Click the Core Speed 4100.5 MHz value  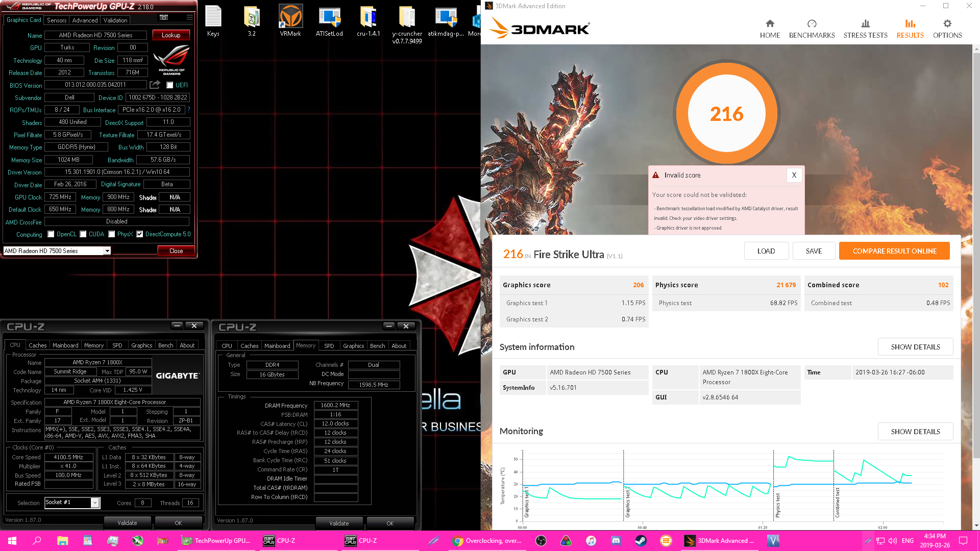(68, 458)
